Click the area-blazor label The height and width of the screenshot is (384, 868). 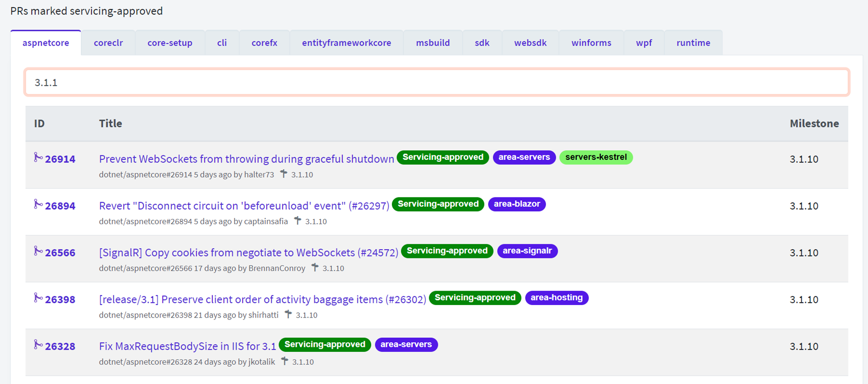(517, 204)
